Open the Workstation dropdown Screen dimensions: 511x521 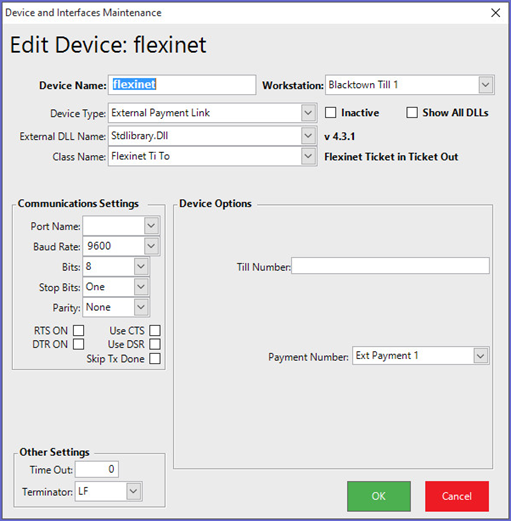[486, 85]
